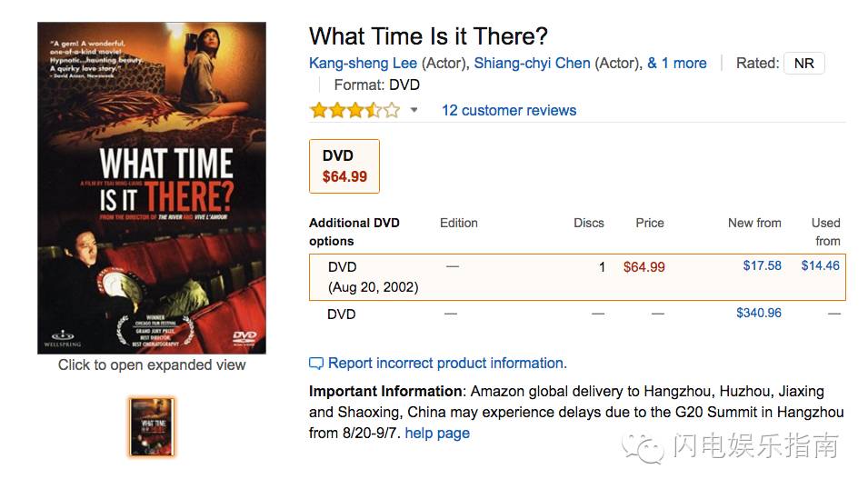Click the speech bubble icon beside Report

point(316,364)
